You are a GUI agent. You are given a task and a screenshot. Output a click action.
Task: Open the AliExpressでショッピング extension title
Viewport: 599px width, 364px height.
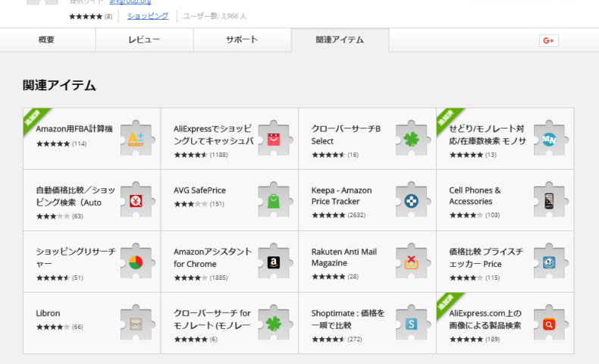pyautogui.click(x=214, y=135)
